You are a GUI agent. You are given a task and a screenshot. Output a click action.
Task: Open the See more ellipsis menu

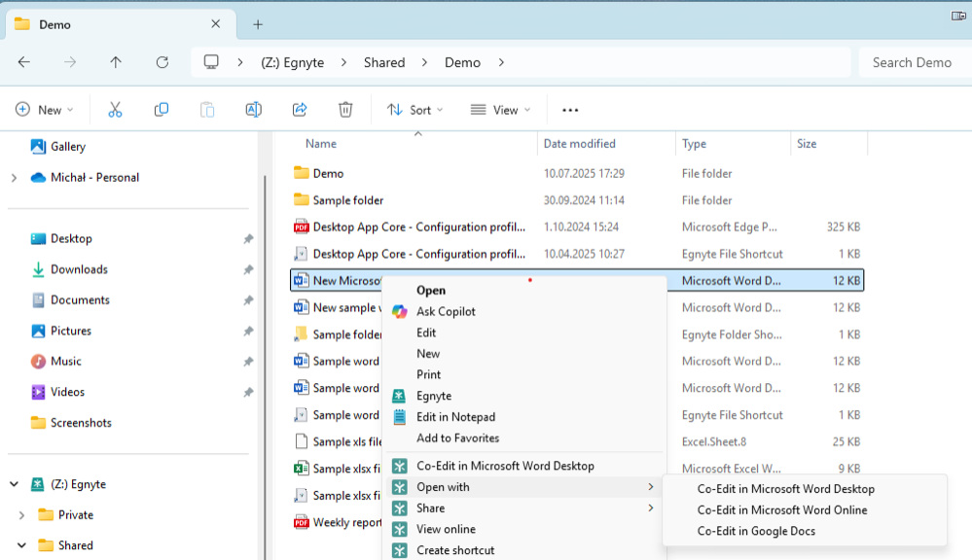(570, 110)
